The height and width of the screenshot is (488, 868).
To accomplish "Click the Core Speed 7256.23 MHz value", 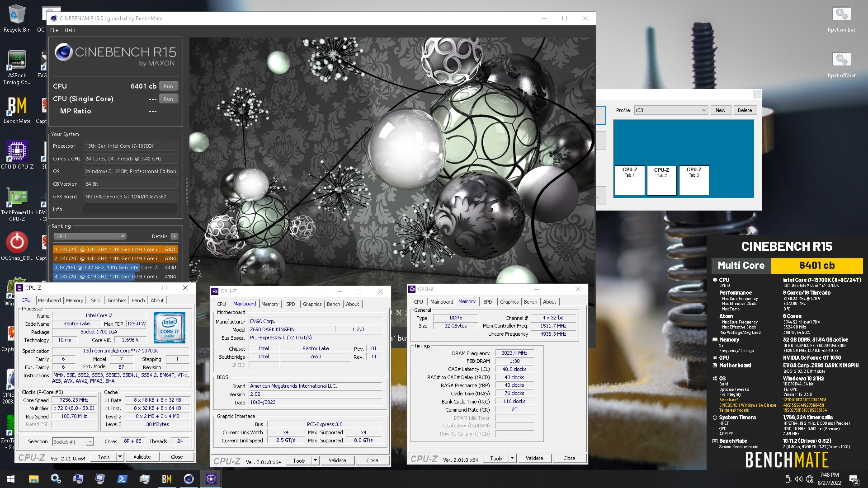I will click(x=74, y=400).
